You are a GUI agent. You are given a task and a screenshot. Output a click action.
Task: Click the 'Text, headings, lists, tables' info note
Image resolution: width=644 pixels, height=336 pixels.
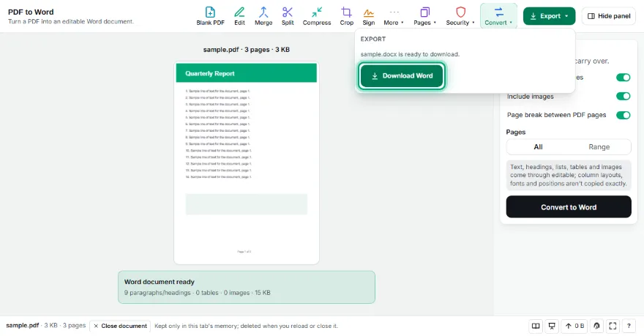click(x=569, y=175)
